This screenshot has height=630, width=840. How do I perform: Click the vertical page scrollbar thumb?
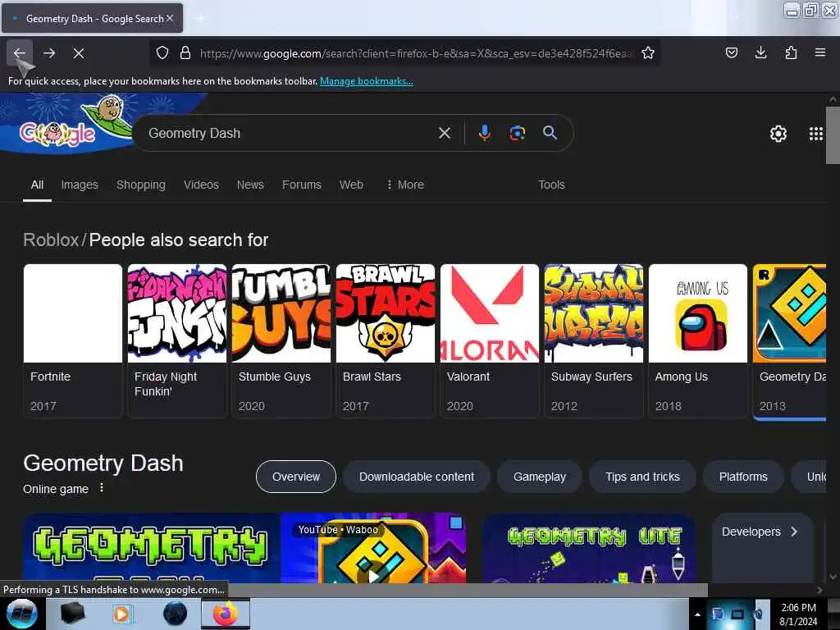(832, 135)
